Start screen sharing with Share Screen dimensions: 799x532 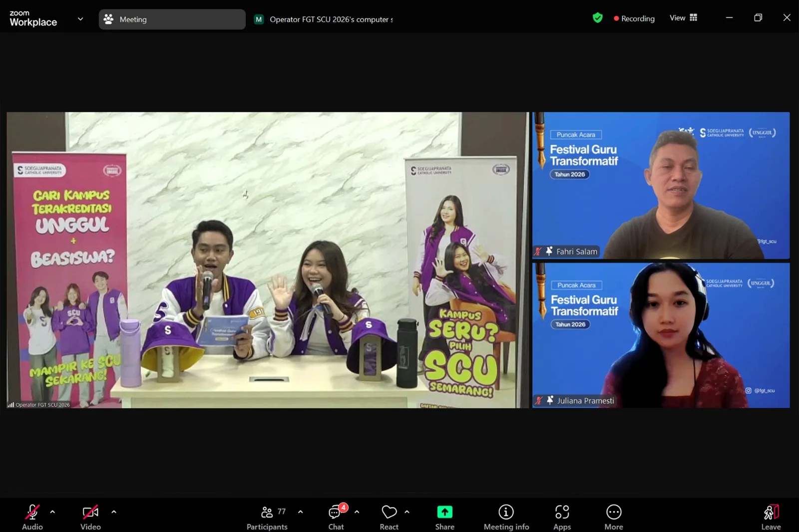pyautogui.click(x=444, y=517)
